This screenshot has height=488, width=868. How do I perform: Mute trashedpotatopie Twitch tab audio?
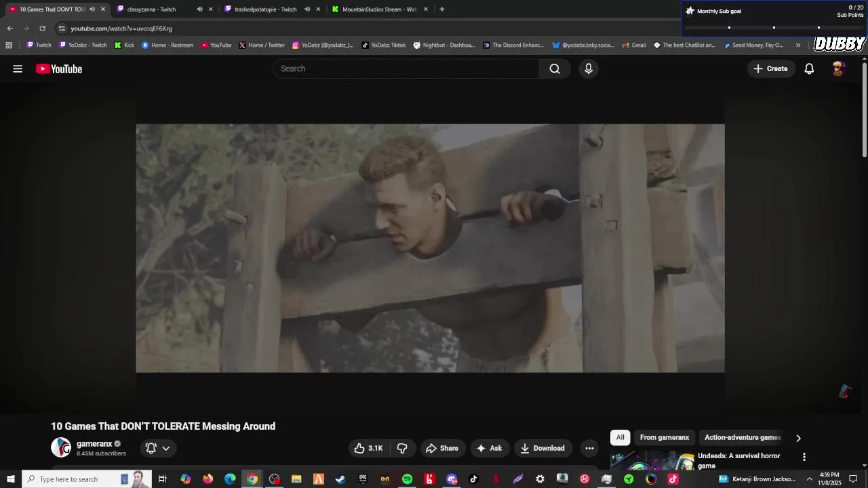(x=307, y=9)
